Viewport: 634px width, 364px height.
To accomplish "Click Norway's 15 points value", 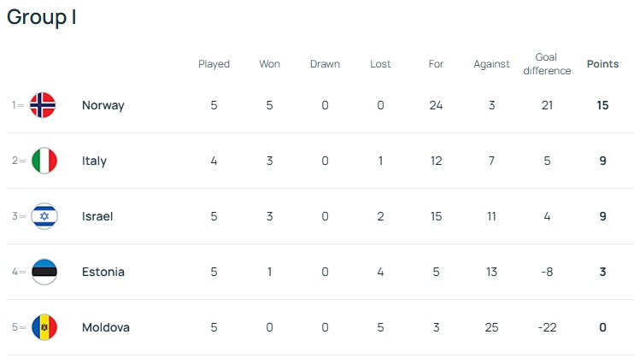I will coord(602,105).
